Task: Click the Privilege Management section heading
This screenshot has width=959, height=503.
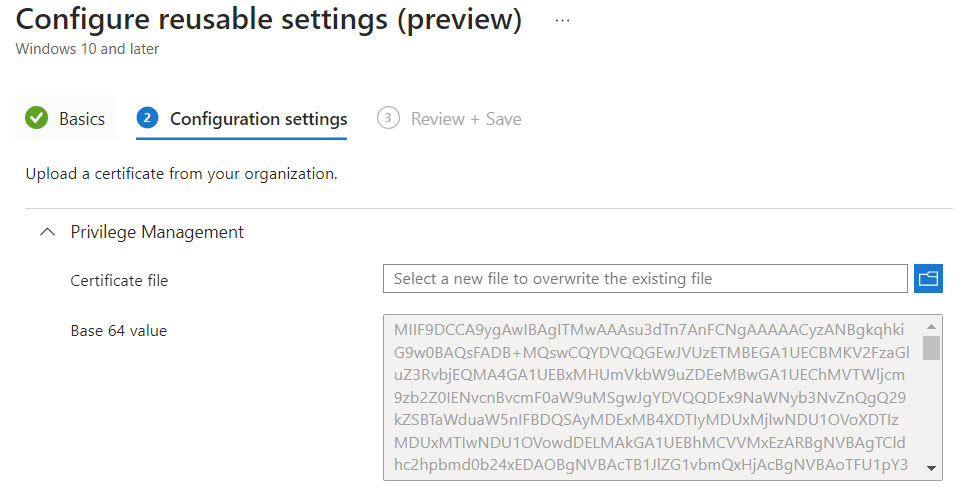Action: [157, 232]
